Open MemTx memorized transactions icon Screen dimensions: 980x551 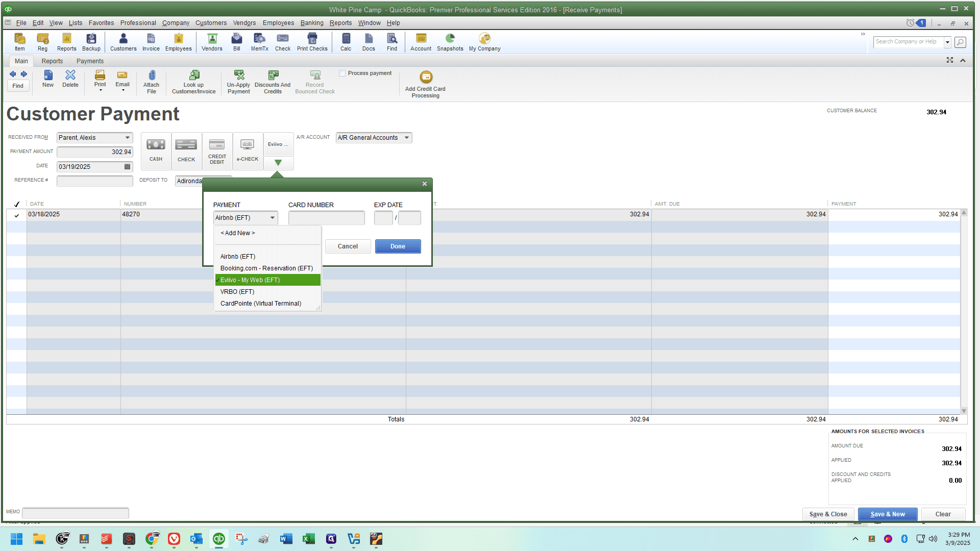[x=260, y=42]
